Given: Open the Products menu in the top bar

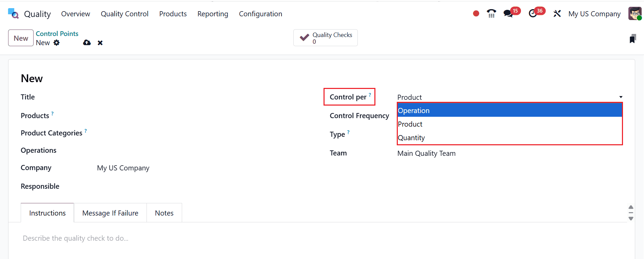Looking at the screenshot, I should coord(173,14).
